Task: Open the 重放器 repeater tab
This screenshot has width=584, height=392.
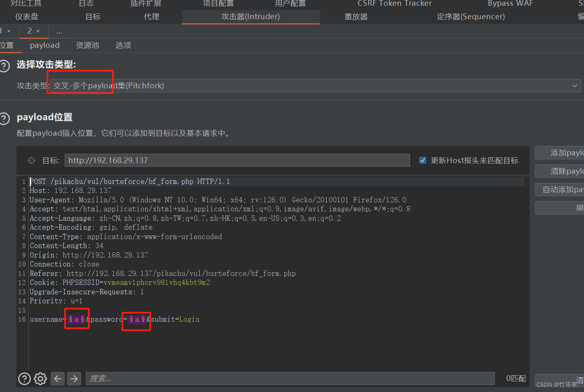Action: click(356, 17)
